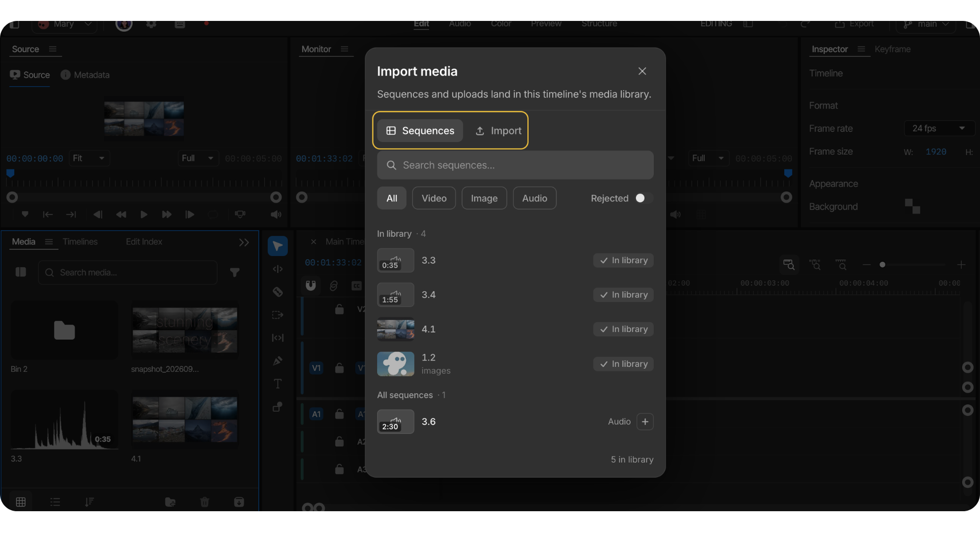Click the Search sequences field
Screen dimensions: 980x551
pyautogui.click(x=515, y=165)
